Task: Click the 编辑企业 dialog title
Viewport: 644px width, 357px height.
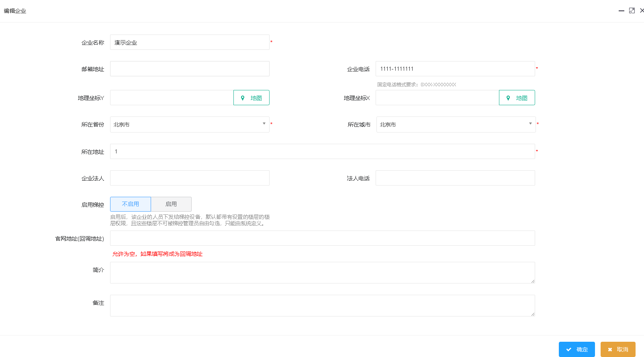Action: coord(15,11)
